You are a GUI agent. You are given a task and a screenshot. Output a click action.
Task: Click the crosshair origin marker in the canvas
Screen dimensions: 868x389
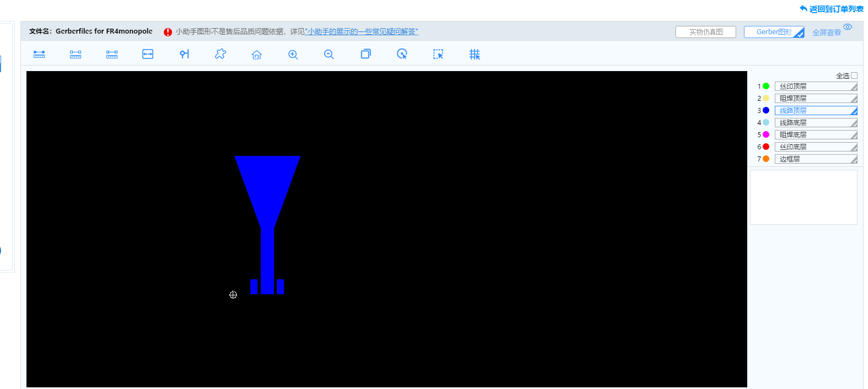[x=233, y=295]
